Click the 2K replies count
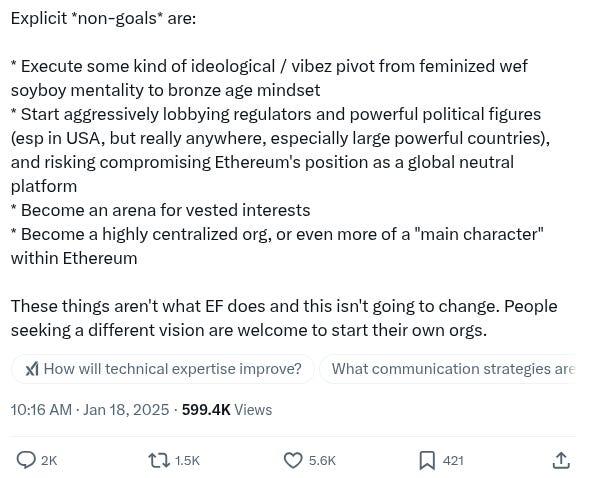 pos(49,461)
